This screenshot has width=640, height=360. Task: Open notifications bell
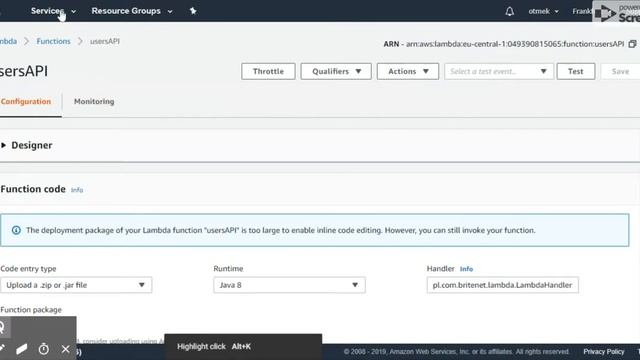(x=509, y=11)
